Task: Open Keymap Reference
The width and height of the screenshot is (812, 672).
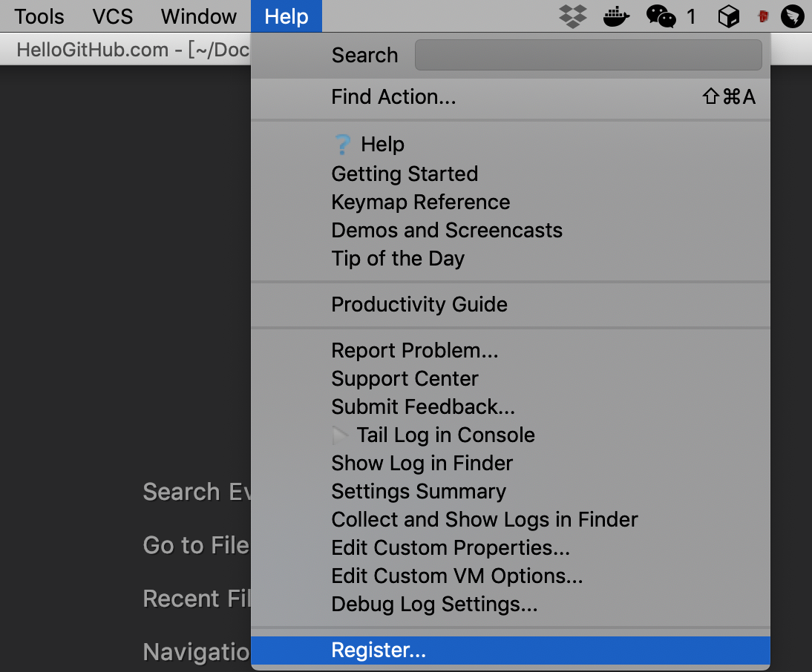Action: click(x=420, y=202)
